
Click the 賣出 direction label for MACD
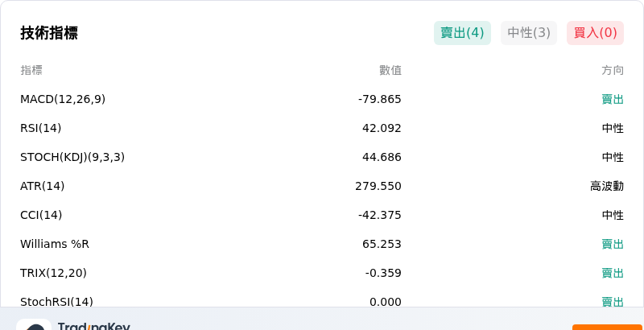[613, 99]
